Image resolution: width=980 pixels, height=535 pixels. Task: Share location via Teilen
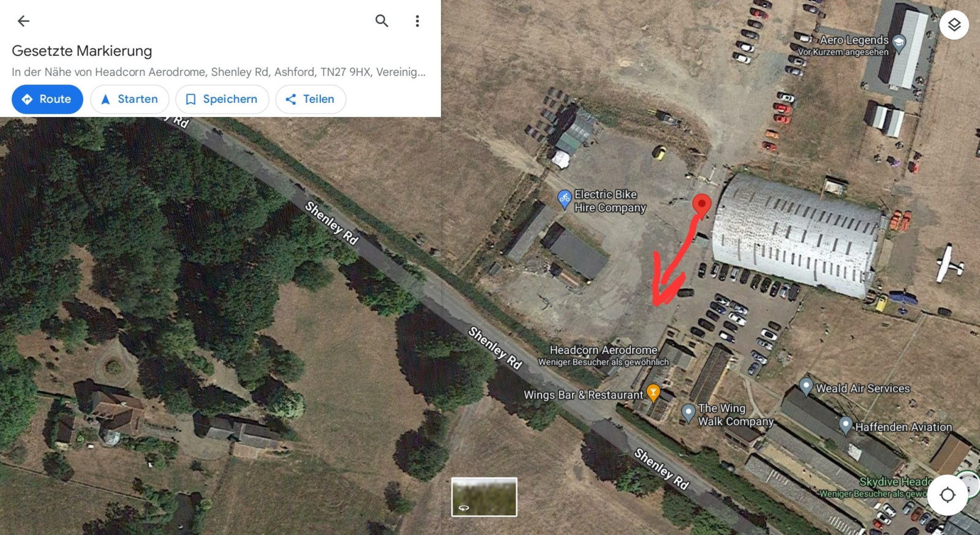(311, 99)
